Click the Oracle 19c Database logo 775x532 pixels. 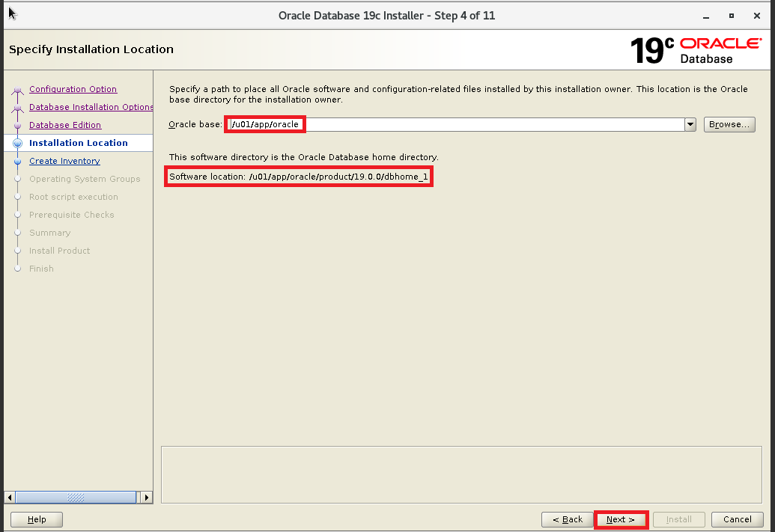coord(696,50)
